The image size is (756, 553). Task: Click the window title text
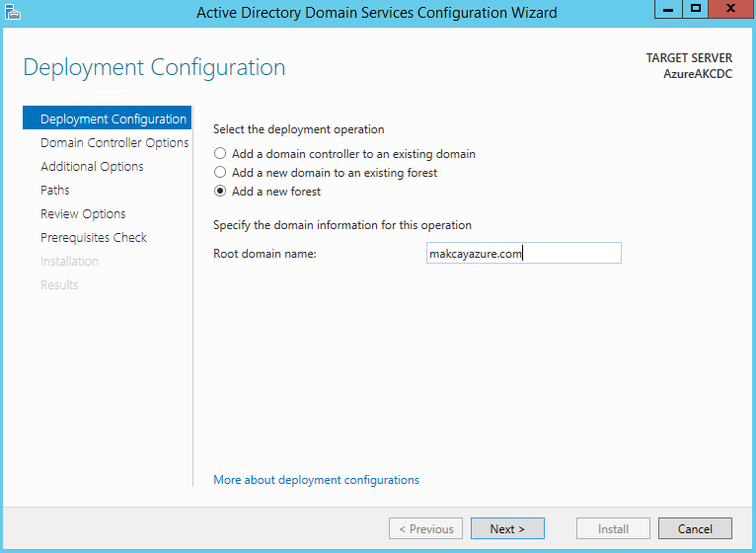(377, 13)
